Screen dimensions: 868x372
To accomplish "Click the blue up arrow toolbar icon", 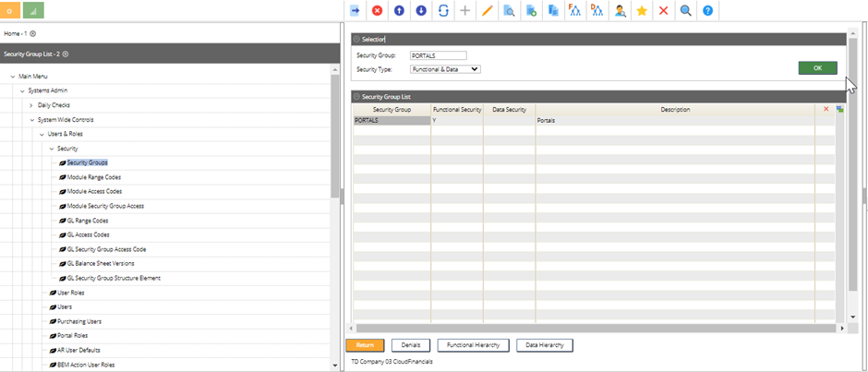I will click(x=399, y=10).
